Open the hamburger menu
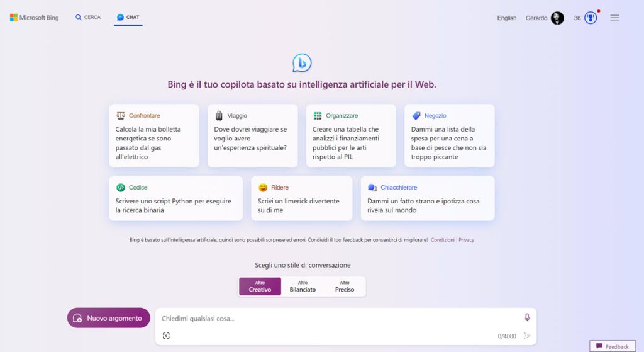Screen dimensions: 644x352 (614, 18)
